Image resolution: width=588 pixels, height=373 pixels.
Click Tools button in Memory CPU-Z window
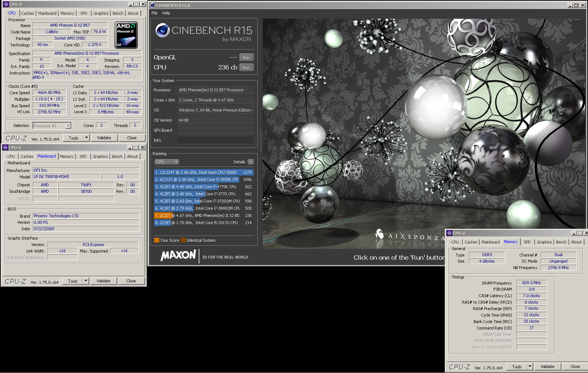pos(517,367)
